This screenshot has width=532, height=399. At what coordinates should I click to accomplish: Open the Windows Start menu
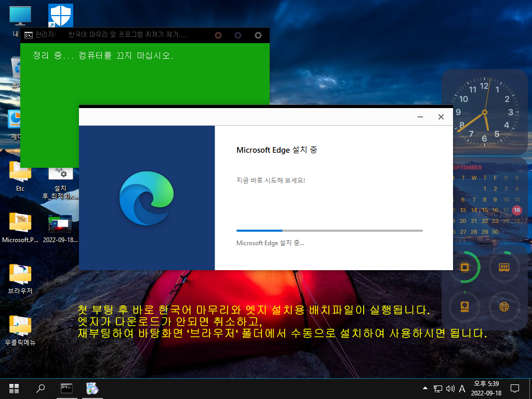point(14,389)
